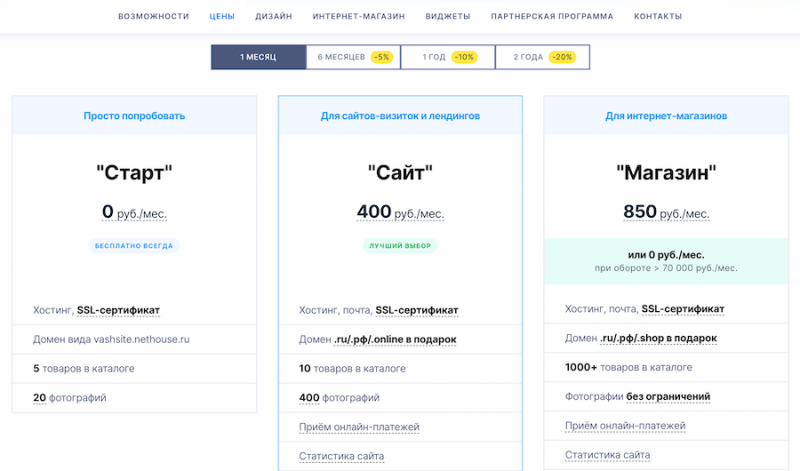Go to the Контакты page

pos(658,17)
